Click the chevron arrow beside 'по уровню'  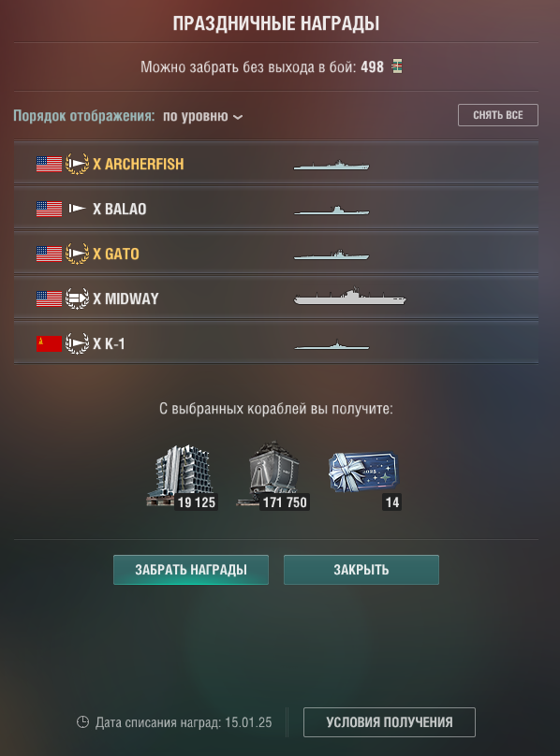tap(238, 117)
